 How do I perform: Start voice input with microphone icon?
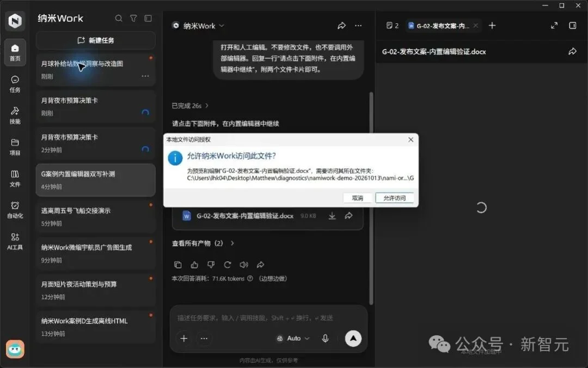pos(325,339)
